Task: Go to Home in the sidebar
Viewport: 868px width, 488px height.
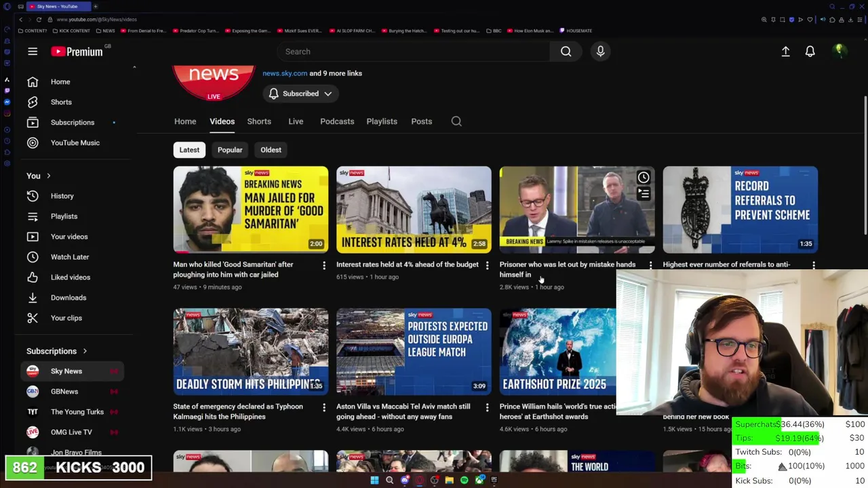Action: [60, 81]
